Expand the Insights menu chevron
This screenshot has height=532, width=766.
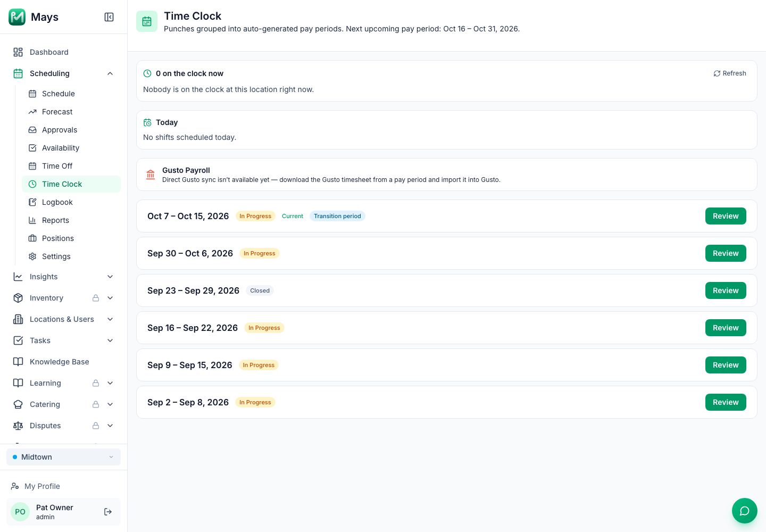tap(110, 277)
